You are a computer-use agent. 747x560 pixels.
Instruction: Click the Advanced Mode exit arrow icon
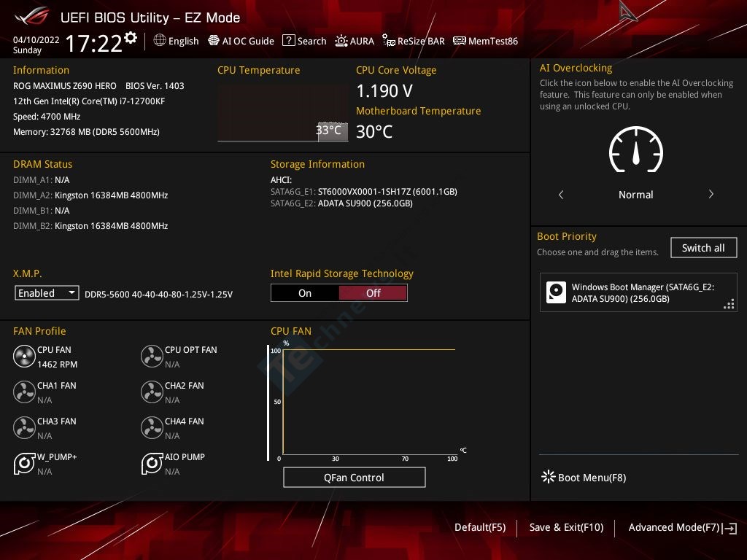coord(729,528)
